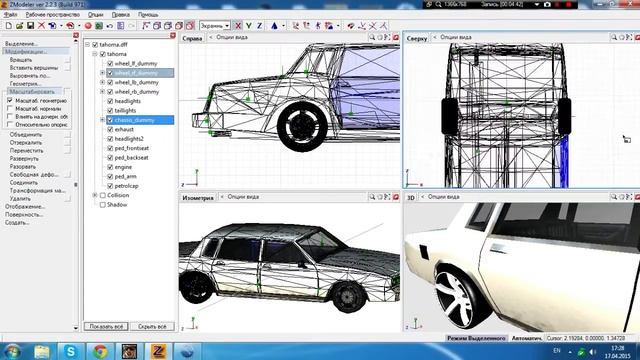Check the Collision object checkbox

click(102, 196)
